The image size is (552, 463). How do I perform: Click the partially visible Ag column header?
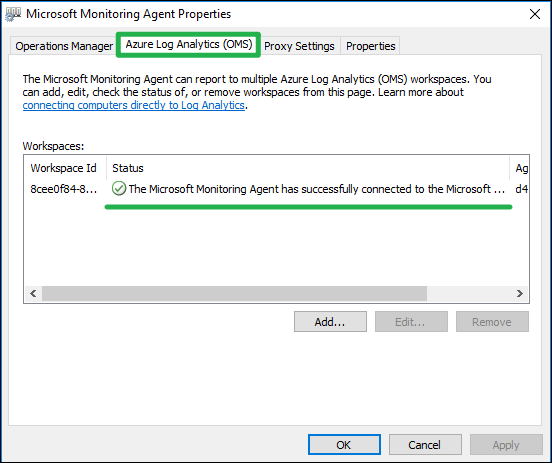520,168
